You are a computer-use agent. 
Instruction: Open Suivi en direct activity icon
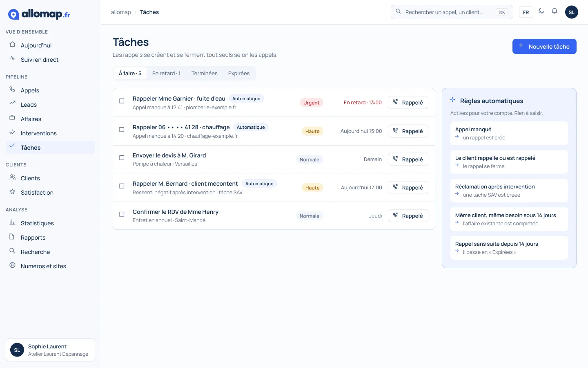click(12, 59)
